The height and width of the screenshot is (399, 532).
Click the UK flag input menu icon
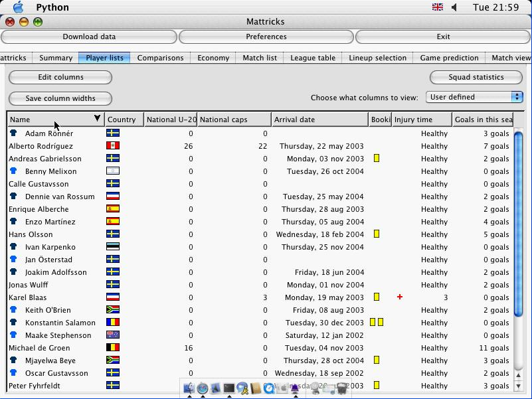coord(437,7)
